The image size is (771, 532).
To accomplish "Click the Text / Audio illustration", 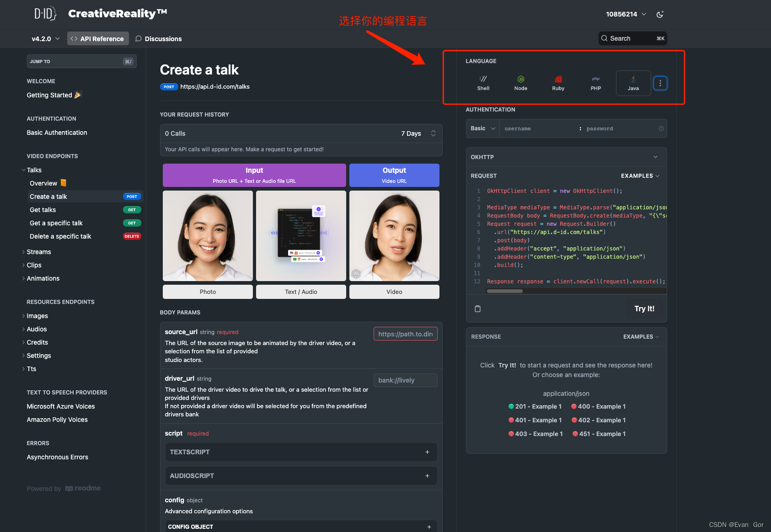I will (301, 236).
